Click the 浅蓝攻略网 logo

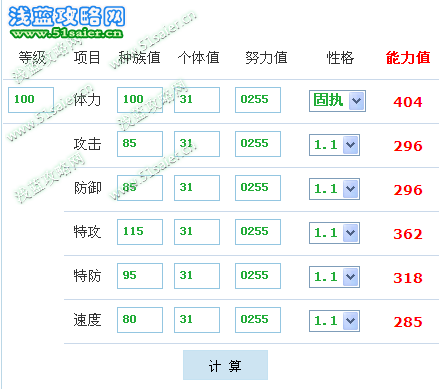[66, 17]
